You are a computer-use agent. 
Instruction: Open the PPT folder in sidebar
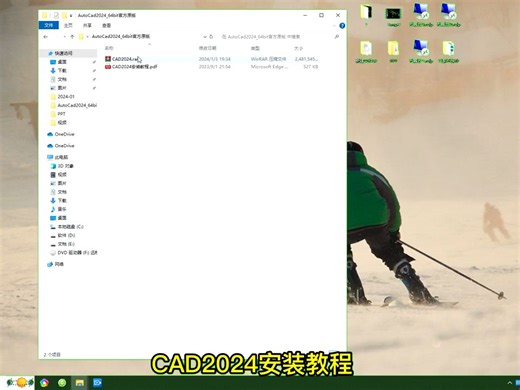[x=62, y=114]
